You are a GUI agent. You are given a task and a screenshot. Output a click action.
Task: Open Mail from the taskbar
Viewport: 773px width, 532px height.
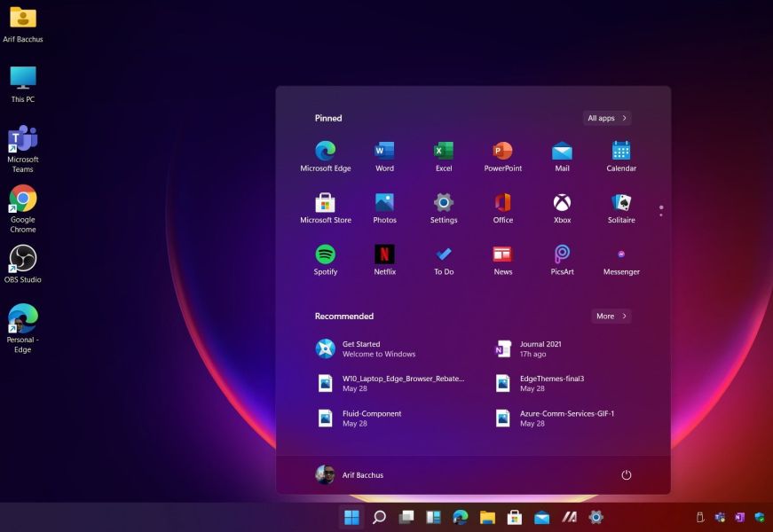coord(541,517)
